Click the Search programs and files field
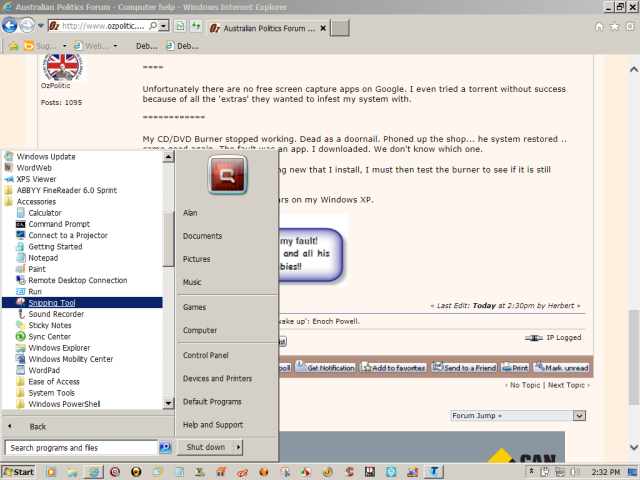The height and width of the screenshot is (480, 640). [82, 448]
